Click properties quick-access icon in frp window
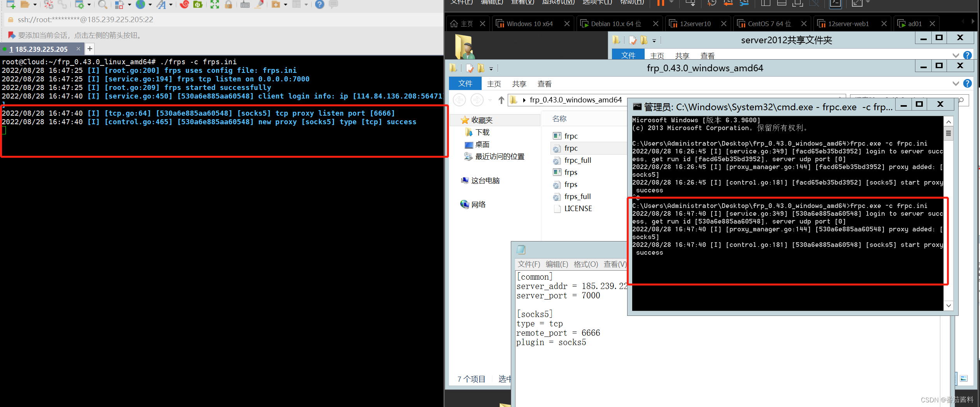This screenshot has width=980, height=407. (x=470, y=69)
